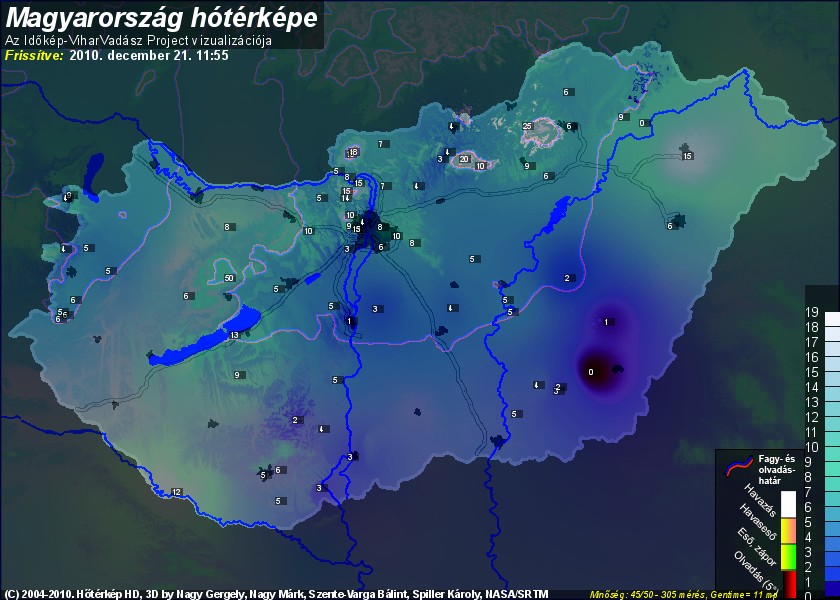This screenshot has width=840, height=600.
Task: Click the copyright credits line at bottom
Action: point(276,593)
